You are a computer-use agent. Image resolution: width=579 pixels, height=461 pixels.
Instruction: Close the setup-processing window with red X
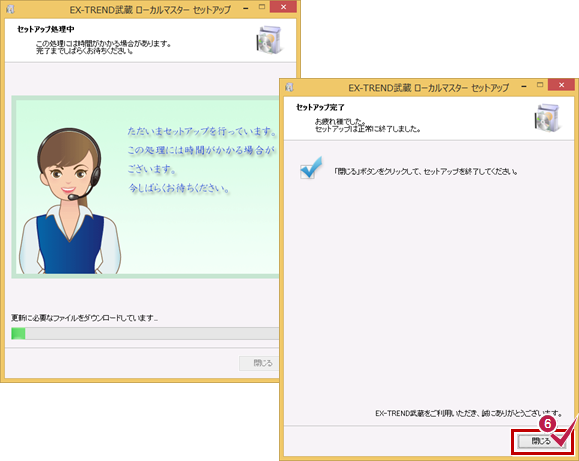point(283,7)
